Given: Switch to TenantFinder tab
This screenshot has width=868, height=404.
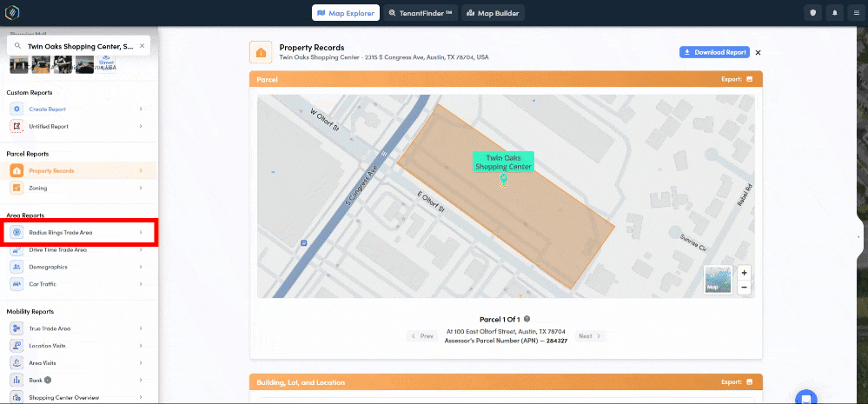Looking at the screenshot, I should tap(421, 13).
